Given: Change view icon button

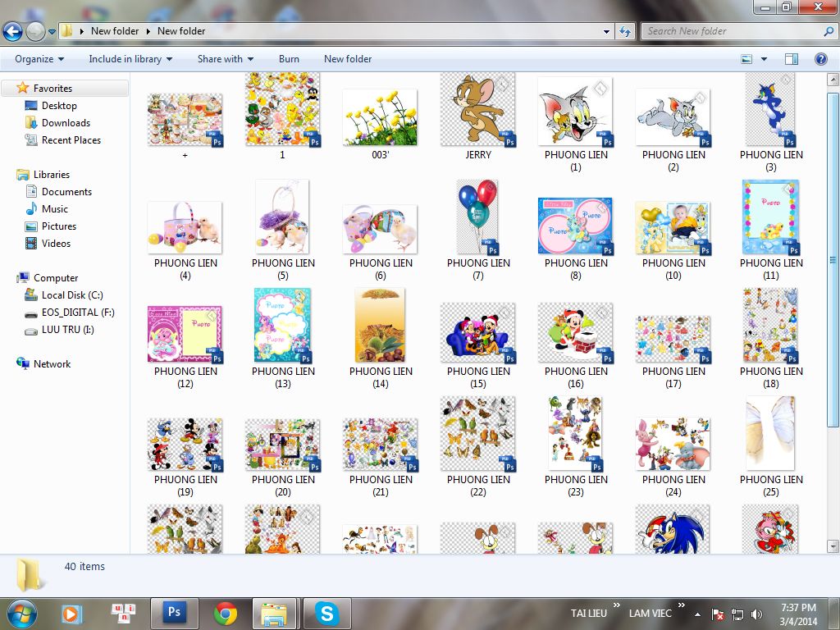Looking at the screenshot, I should click(746, 59).
